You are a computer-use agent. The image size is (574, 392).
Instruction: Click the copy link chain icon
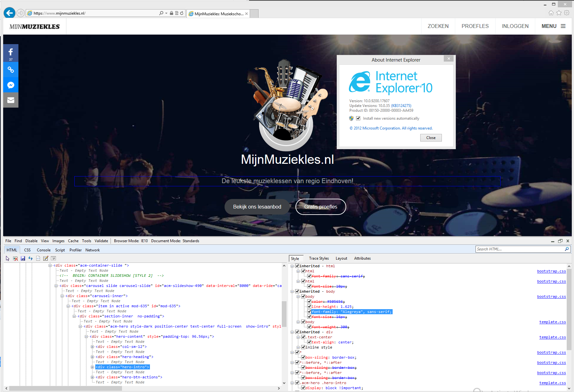(11, 70)
